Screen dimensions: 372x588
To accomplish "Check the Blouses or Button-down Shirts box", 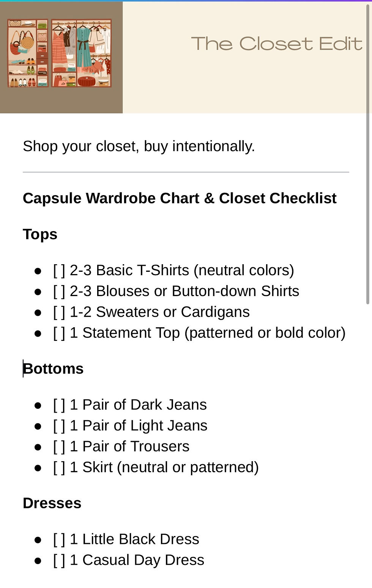I will point(59,292).
